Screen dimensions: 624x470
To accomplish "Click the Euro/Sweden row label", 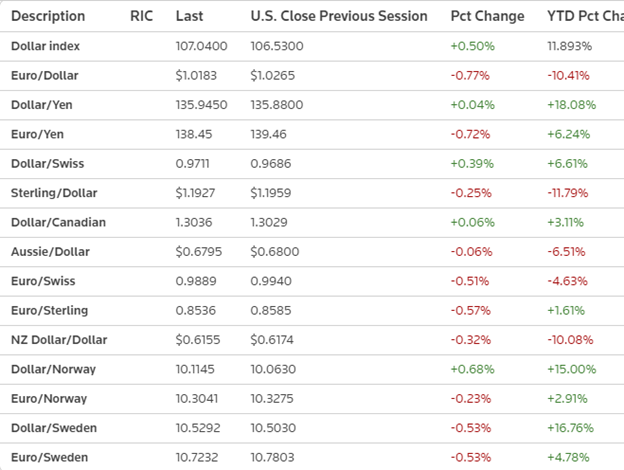I will [x=48, y=457].
